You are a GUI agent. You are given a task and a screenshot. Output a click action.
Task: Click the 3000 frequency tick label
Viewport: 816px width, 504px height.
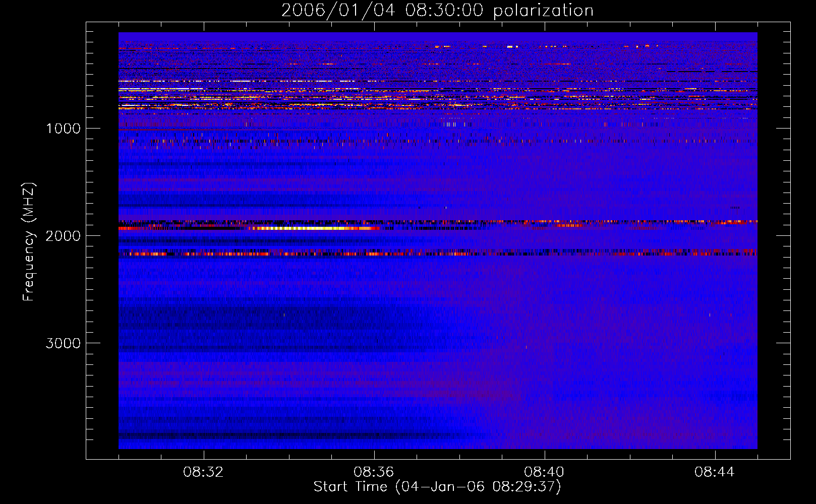click(x=63, y=343)
